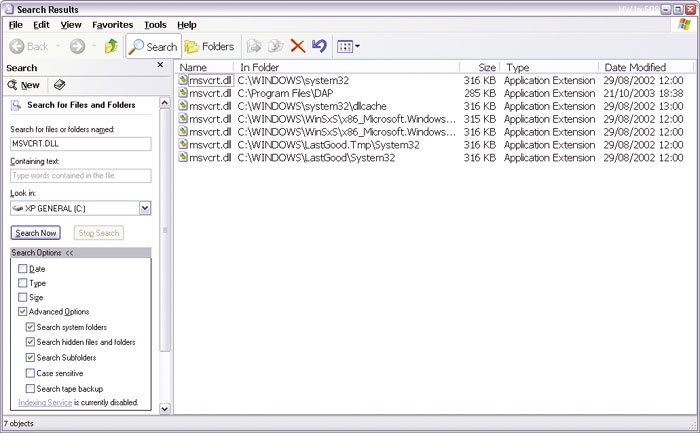Go up one folder level
Viewport: 700px width, 433px height.
click(111, 46)
